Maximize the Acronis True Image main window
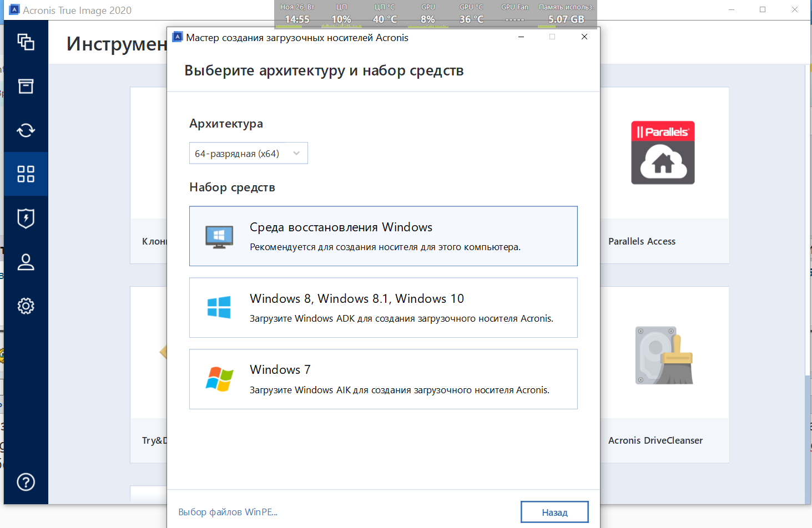812x528 pixels. pos(763,10)
